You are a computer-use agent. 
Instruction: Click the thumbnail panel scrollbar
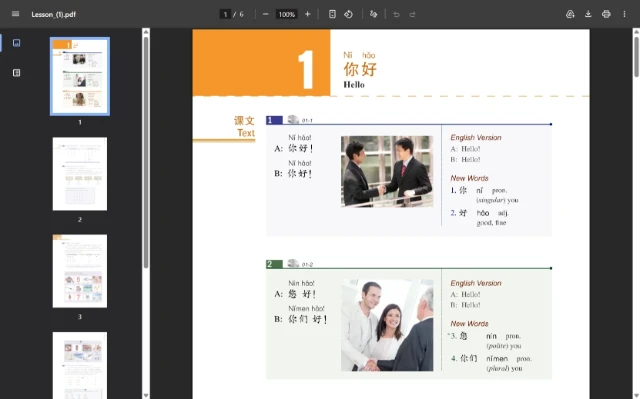coord(146,152)
